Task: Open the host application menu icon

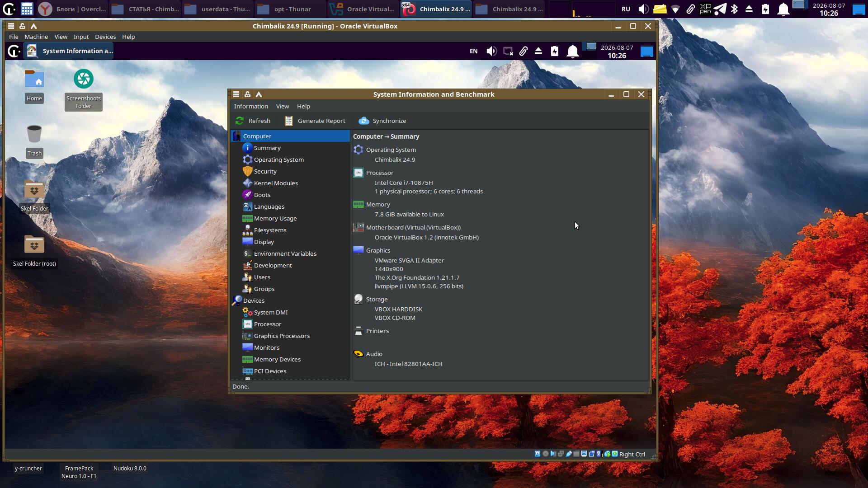Action: (9, 9)
